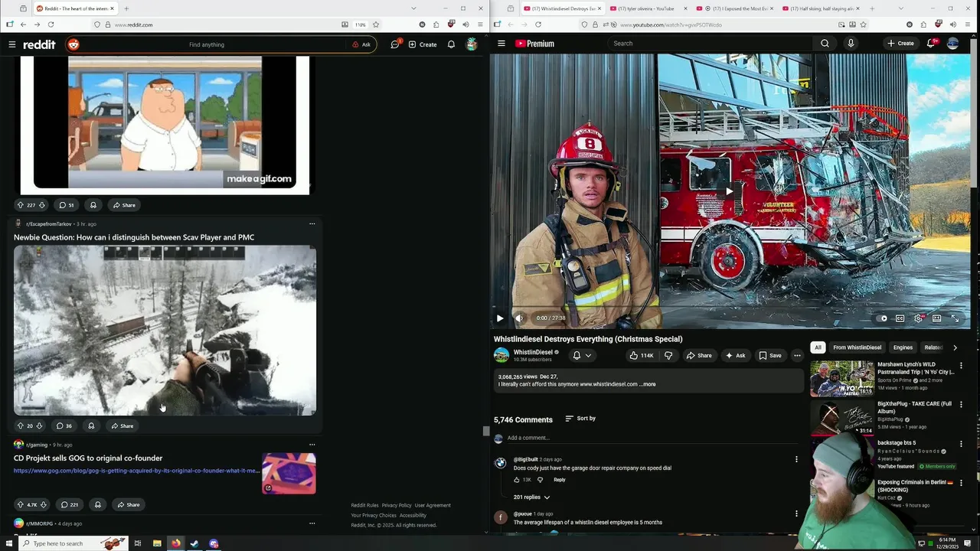Switch video to theater mode

pos(936,318)
